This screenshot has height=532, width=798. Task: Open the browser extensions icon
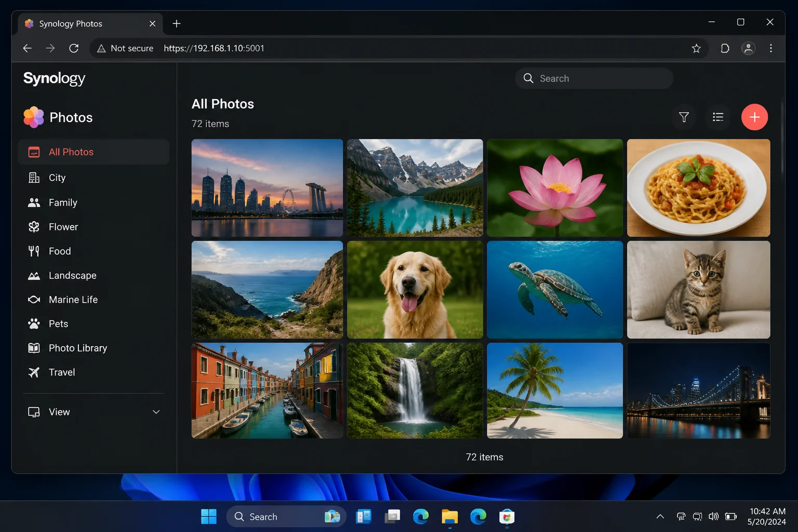click(725, 48)
